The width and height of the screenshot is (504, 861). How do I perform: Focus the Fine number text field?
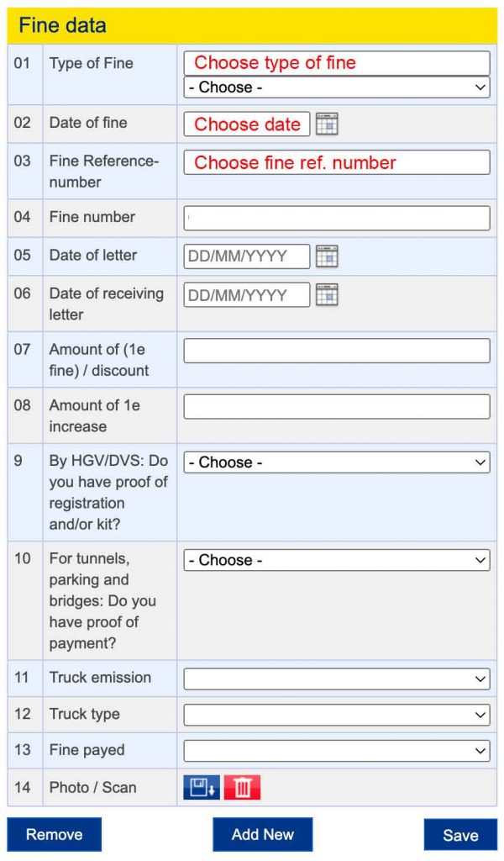tap(336, 218)
